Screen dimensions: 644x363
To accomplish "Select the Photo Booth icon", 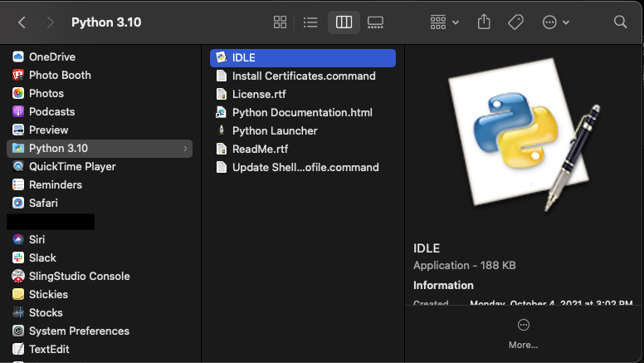I will pyautogui.click(x=18, y=76).
